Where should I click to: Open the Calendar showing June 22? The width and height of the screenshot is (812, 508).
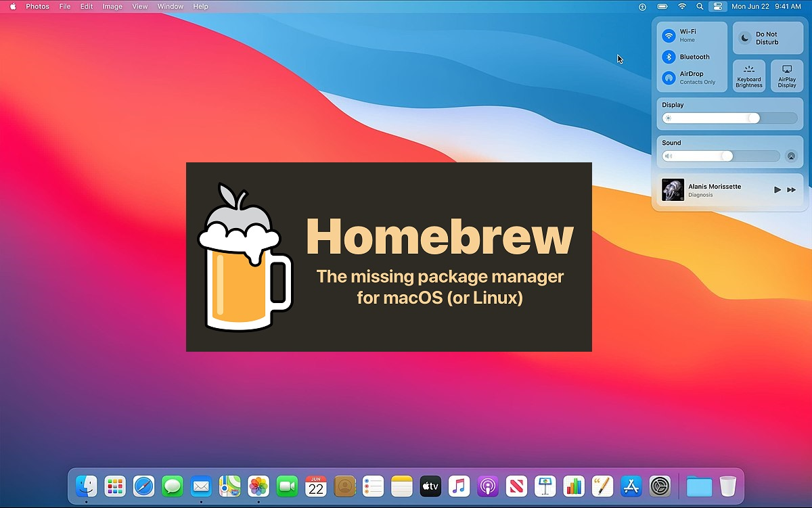315,486
